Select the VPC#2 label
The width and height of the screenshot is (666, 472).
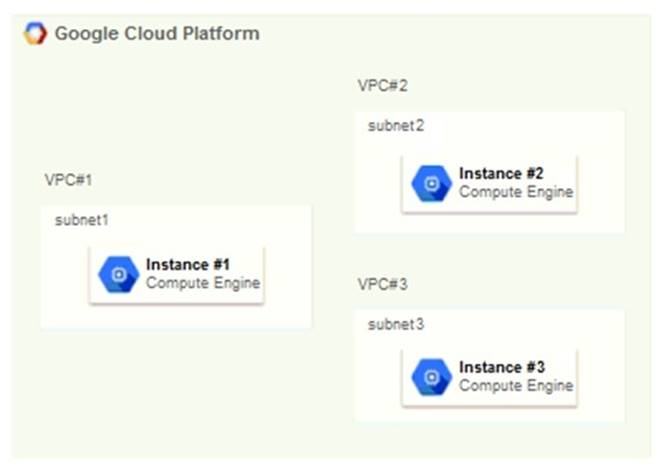coord(383,85)
